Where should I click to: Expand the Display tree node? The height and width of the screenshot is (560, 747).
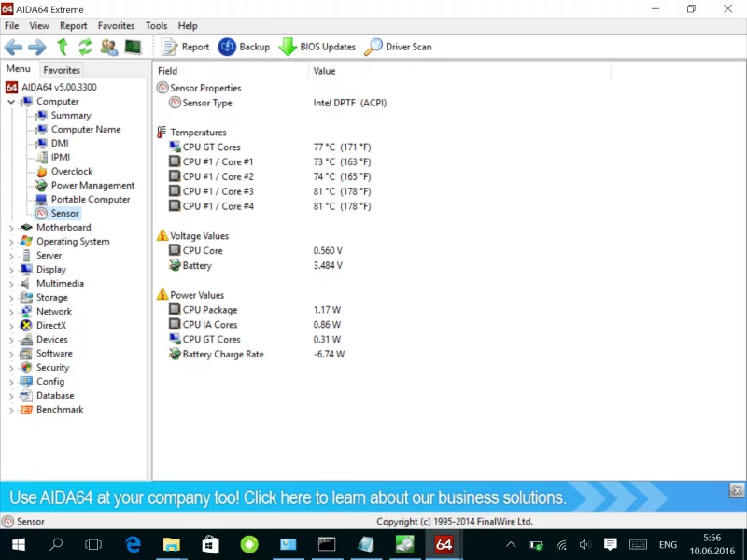coord(11,270)
